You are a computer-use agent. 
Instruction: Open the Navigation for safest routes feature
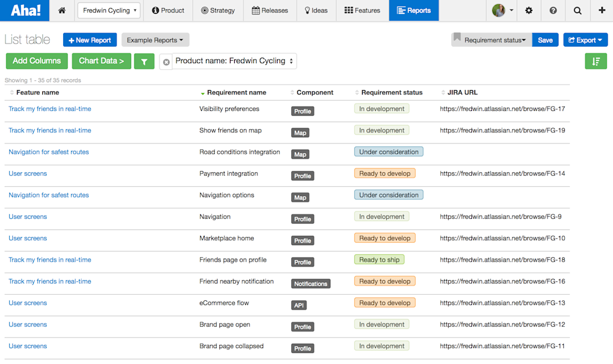48,151
